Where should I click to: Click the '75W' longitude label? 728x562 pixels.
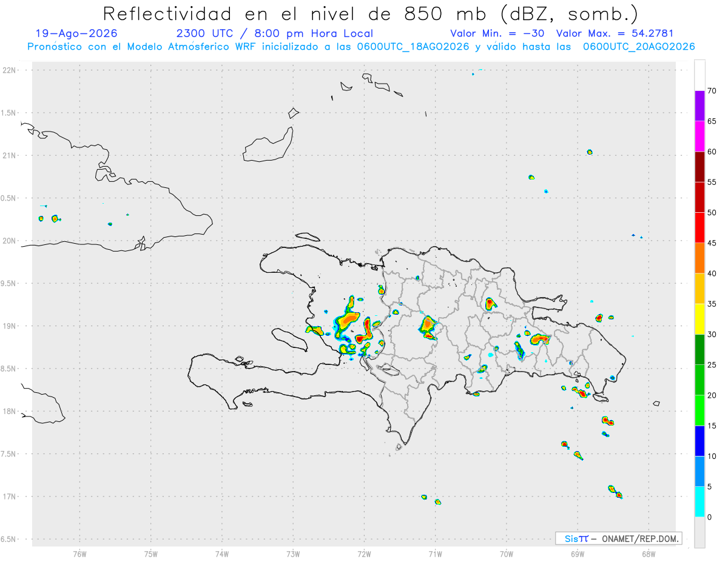(150, 554)
